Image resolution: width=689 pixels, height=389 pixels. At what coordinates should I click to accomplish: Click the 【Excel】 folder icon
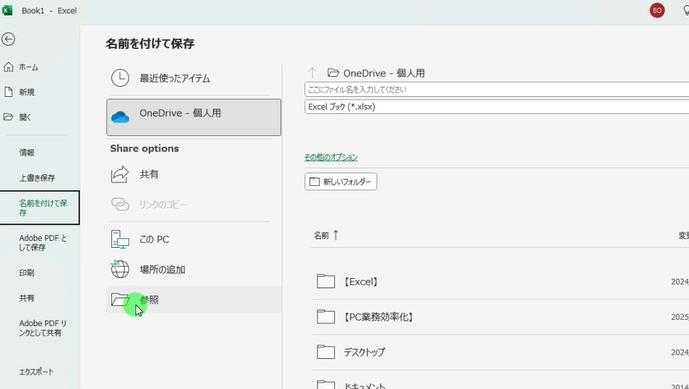tap(326, 281)
